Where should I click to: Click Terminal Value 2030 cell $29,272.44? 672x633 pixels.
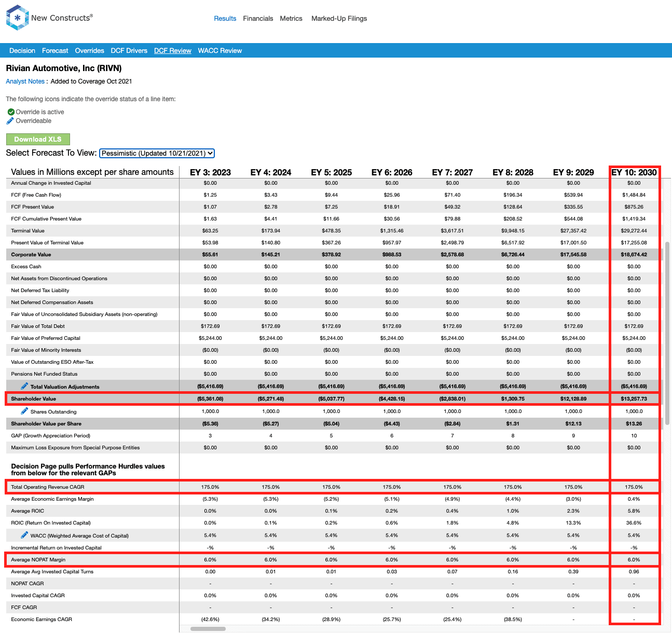coord(634,230)
